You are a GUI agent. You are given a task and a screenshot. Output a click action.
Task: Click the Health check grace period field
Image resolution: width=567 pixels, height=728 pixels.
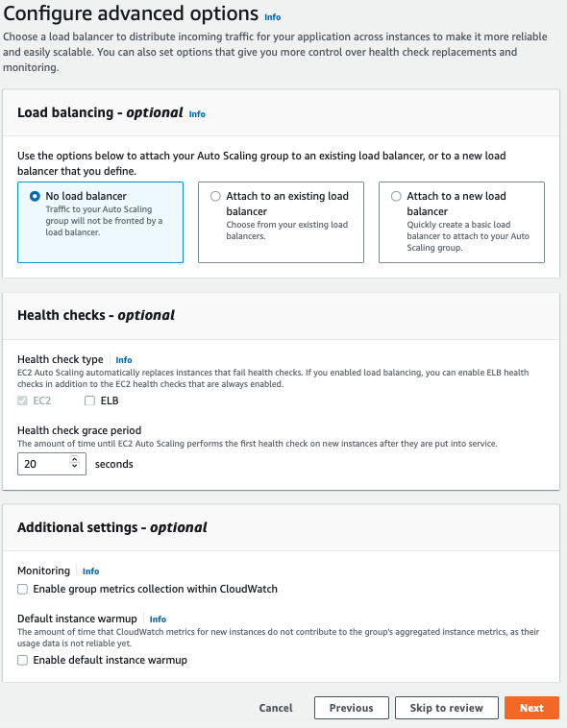click(52, 464)
